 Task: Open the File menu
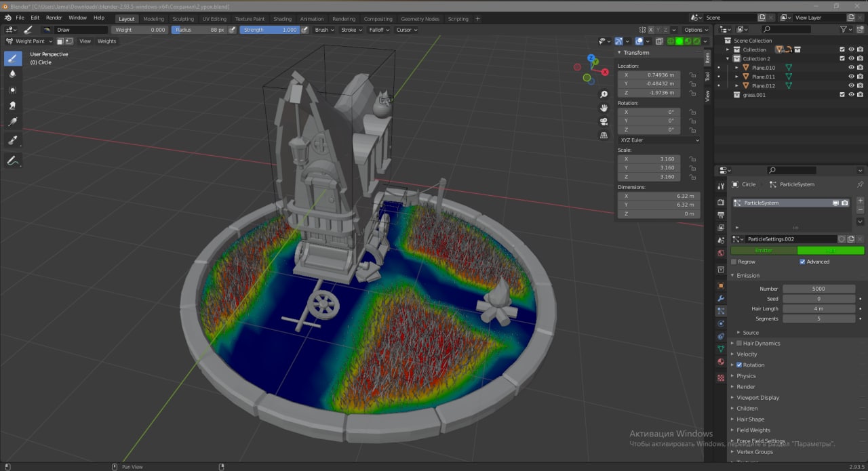[20, 18]
